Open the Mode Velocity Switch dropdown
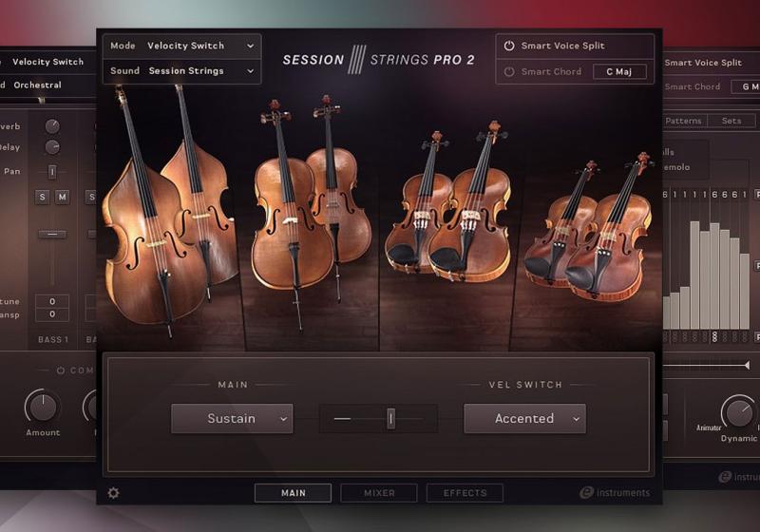This screenshot has width=760, height=532. (182, 46)
